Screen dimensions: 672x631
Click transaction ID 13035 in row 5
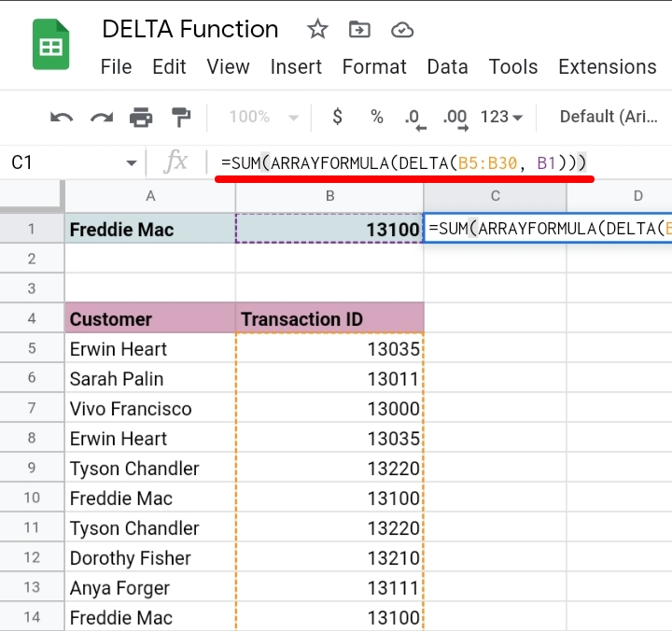pos(329,349)
